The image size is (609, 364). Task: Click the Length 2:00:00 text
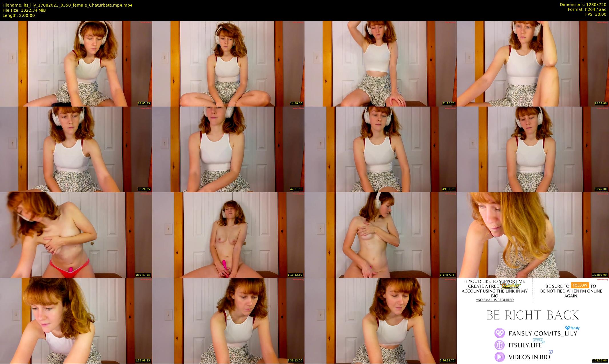[19, 15]
